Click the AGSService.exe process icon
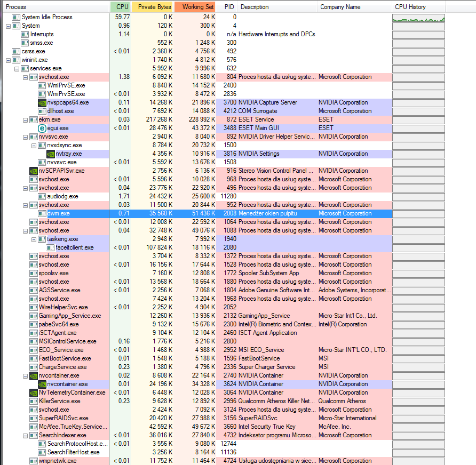476x465 pixels. tap(34, 290)
